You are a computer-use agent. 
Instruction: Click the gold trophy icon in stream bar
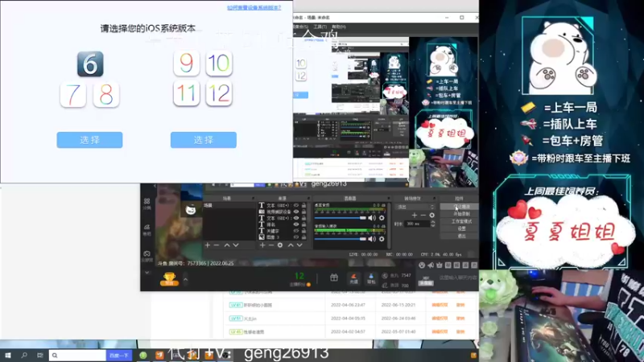(x=169, y=279)
